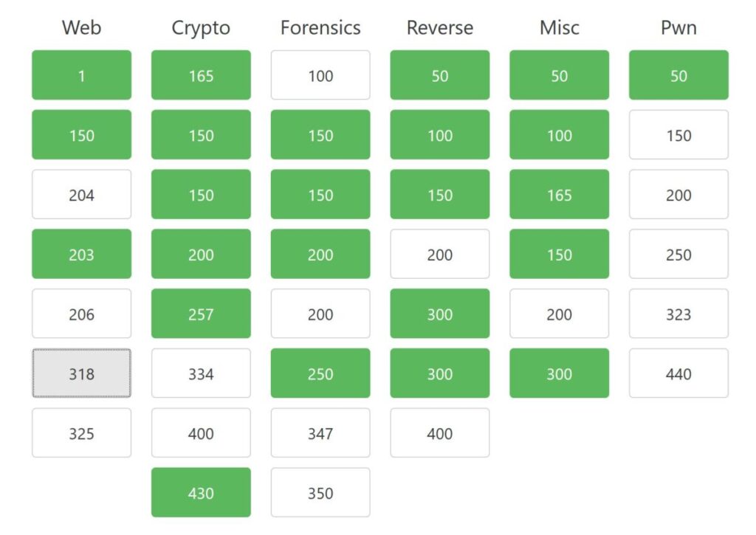
Task: Select the 150-point Web challenge
Action: coord(81,134)
